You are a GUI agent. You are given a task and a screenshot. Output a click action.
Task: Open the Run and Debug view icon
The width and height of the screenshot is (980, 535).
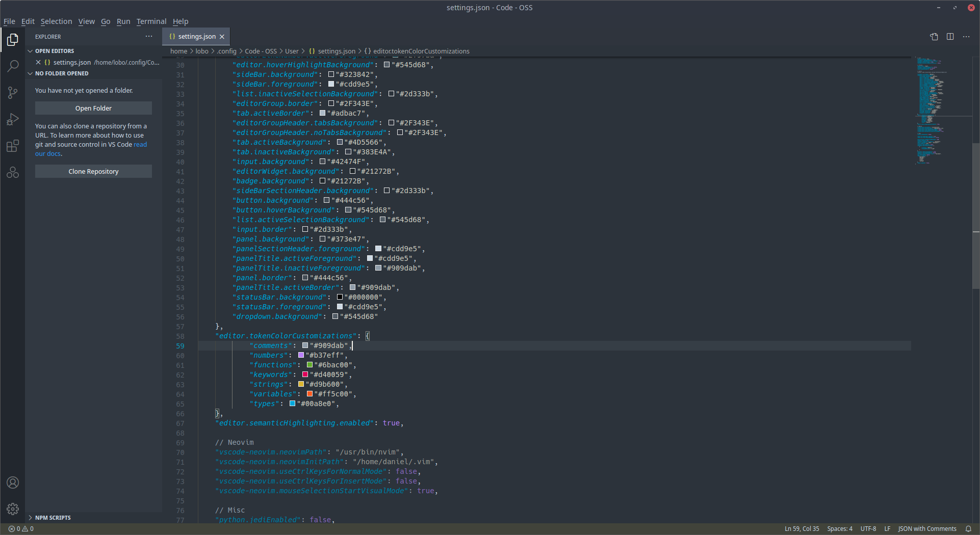tap(13, 119)
